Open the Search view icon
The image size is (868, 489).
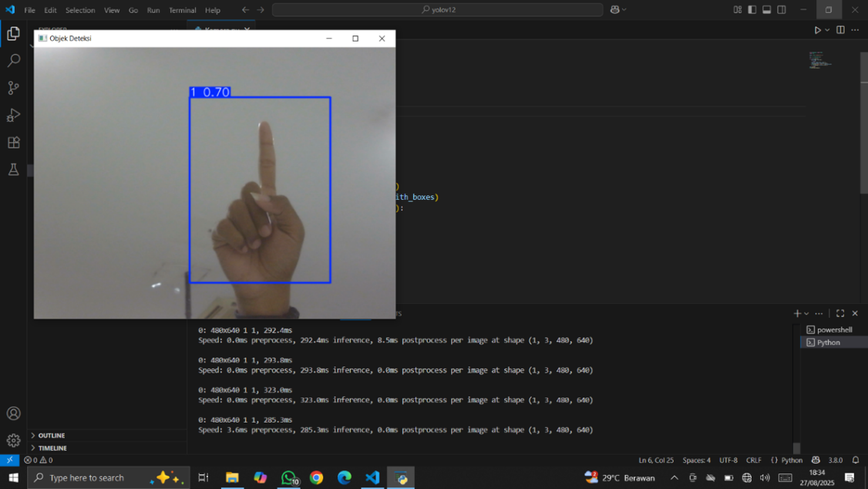click(x=13, y=60)
